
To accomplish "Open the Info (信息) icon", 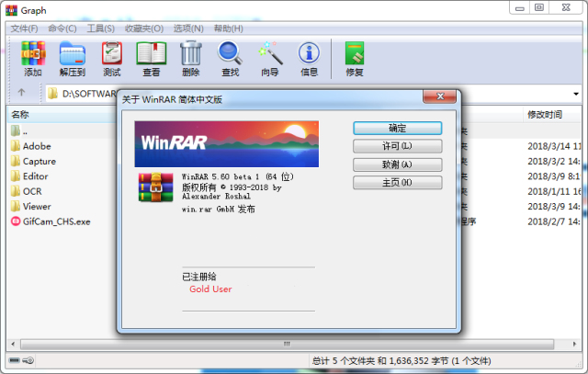I will 309,53.
